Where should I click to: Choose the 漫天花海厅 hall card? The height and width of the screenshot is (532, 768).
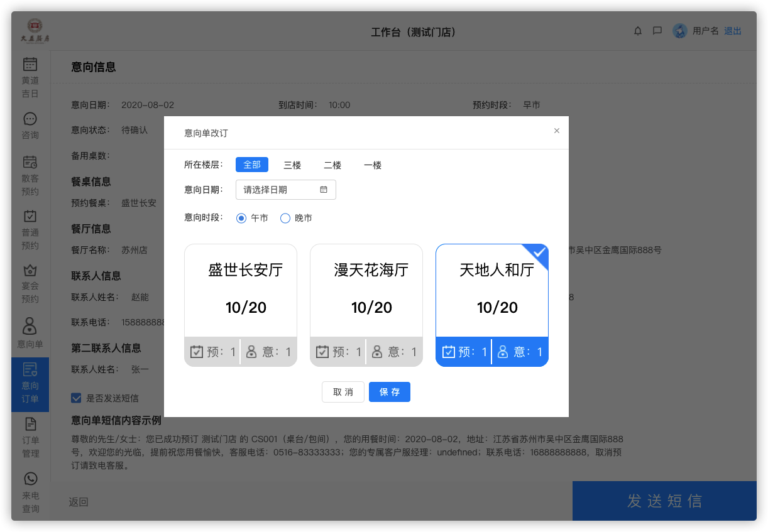[366, 305]
